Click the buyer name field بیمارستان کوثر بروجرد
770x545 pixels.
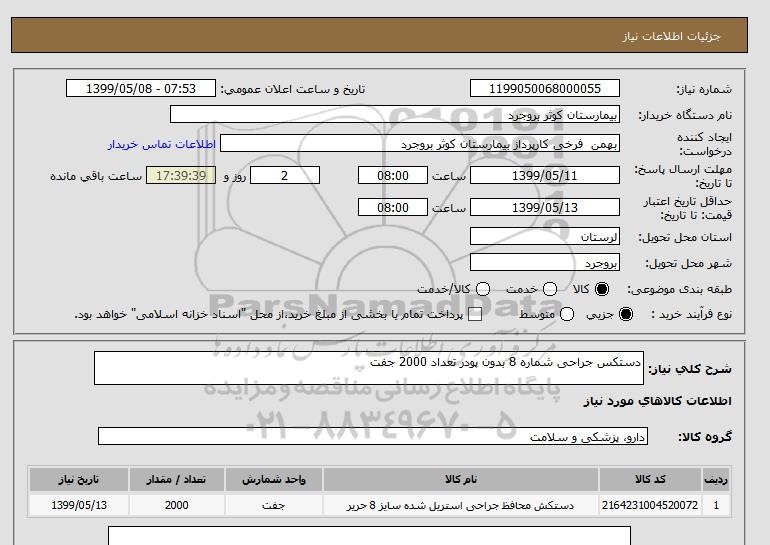pyautogui.click(x=395, y=114)
